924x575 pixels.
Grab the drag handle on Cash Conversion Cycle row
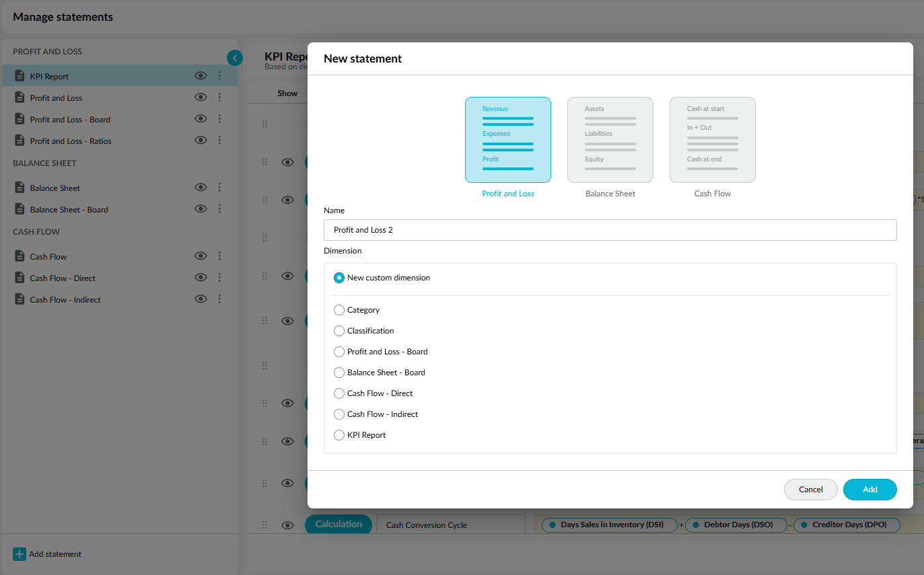pyautogui.click(x=264, y=525)
